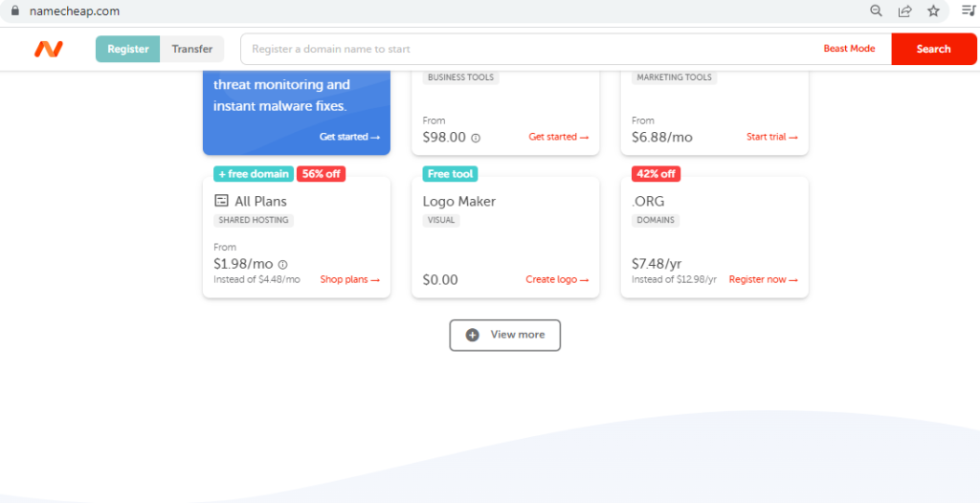Screen dimensions: 980x503
Task: Click the domain name search field
Action: [531, 49]
